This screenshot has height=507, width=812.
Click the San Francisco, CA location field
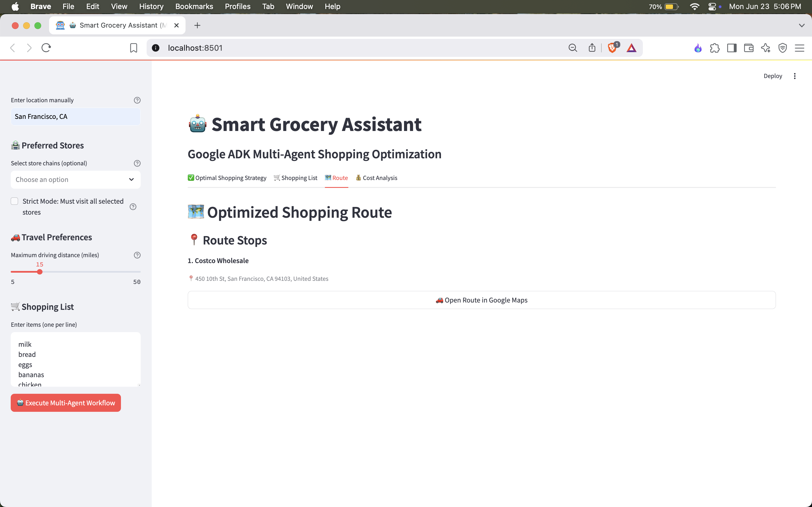coord(76,117)
